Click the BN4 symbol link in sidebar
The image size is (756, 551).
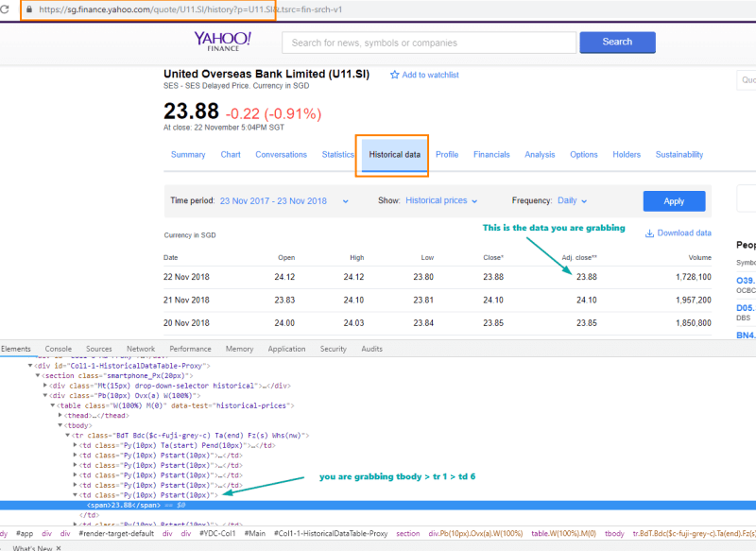[x=746, y=335]
